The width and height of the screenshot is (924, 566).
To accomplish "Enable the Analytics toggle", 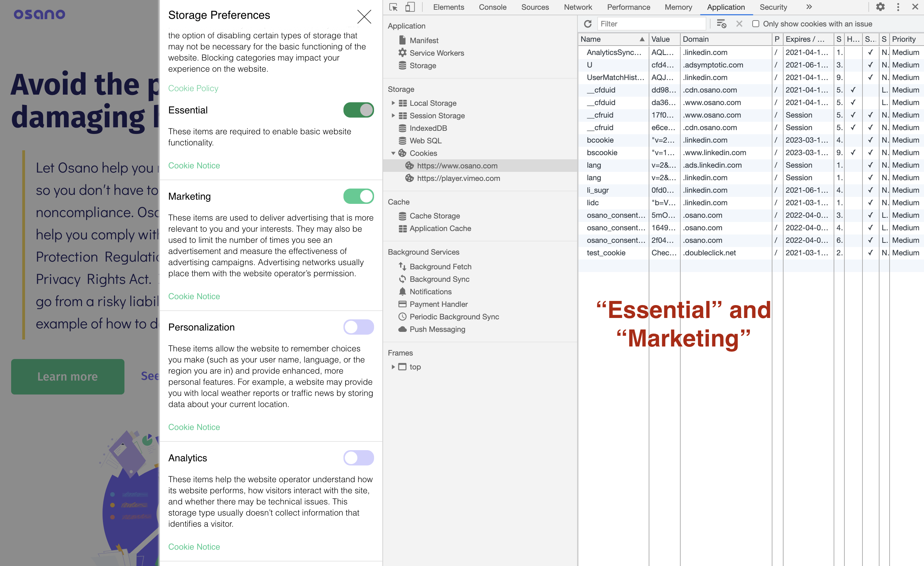I will click(358, 458).
